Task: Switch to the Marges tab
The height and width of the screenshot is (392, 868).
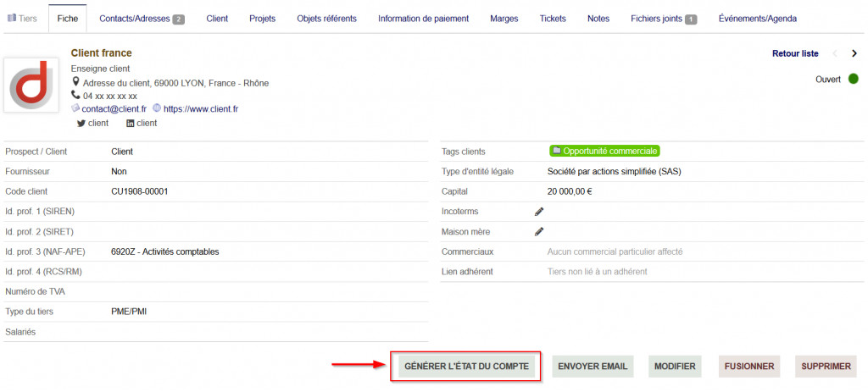Action: (504, 19)
